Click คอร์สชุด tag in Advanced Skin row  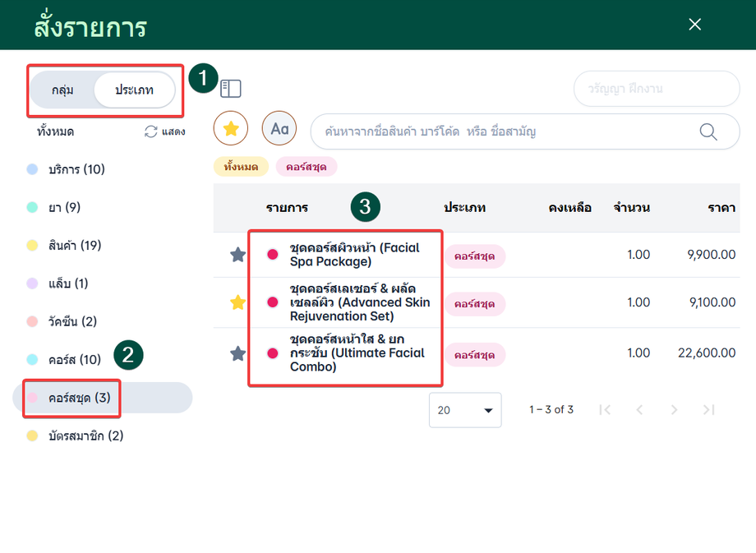(474, 304)
